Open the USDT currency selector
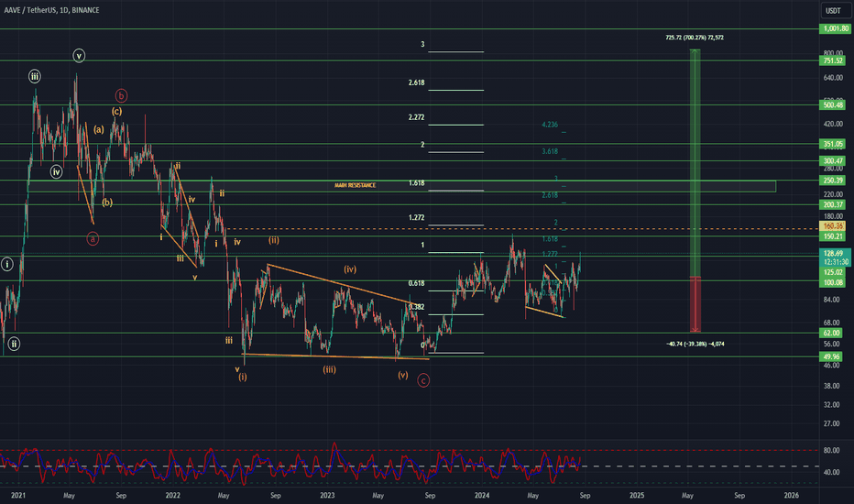This screenshot has width=854, height=504. [833, 10]
